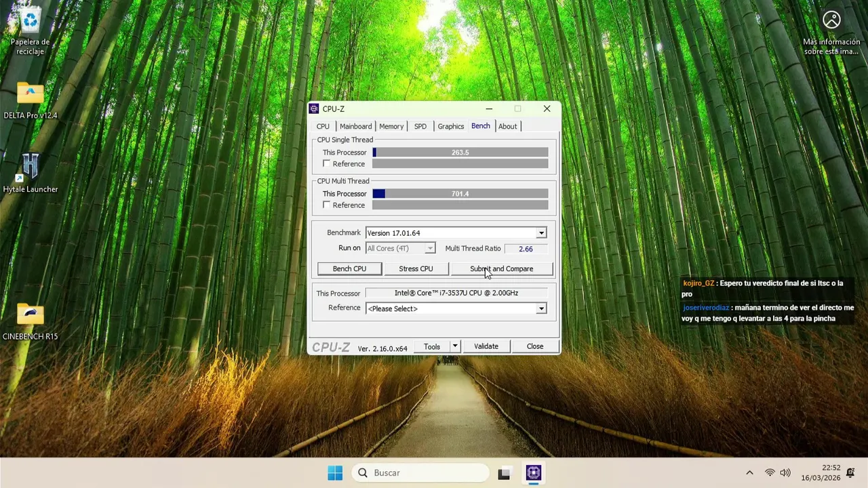This screenshot has width=868, height=488.
Task: Switch to the SPD tab
Action: coord(420,126)
